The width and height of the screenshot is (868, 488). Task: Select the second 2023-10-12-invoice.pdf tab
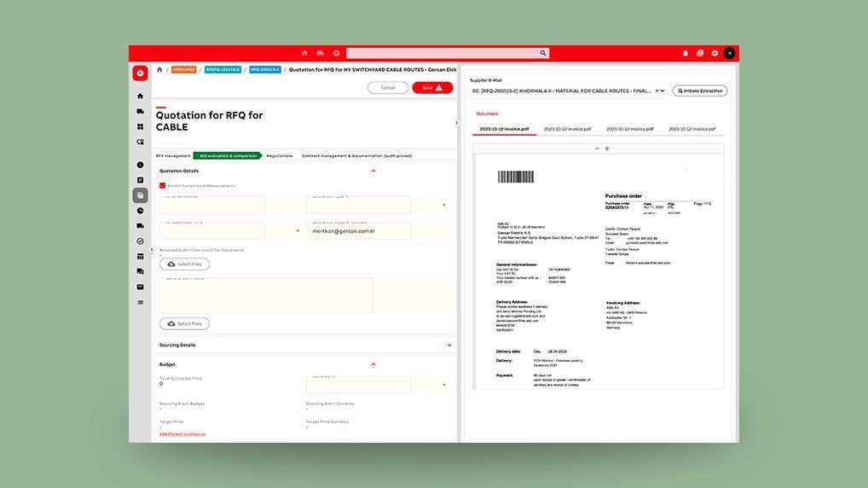coord(567,129)
